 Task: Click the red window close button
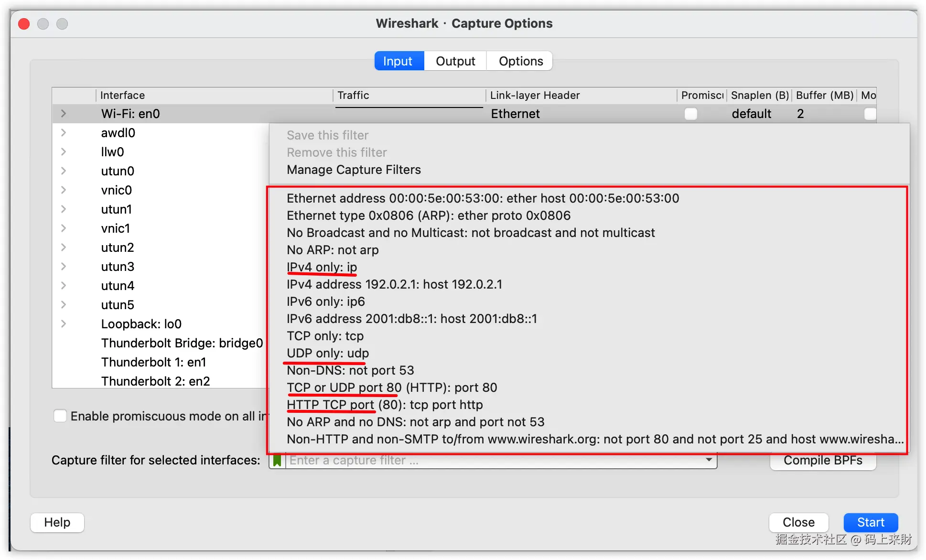[x=24, y=23]
